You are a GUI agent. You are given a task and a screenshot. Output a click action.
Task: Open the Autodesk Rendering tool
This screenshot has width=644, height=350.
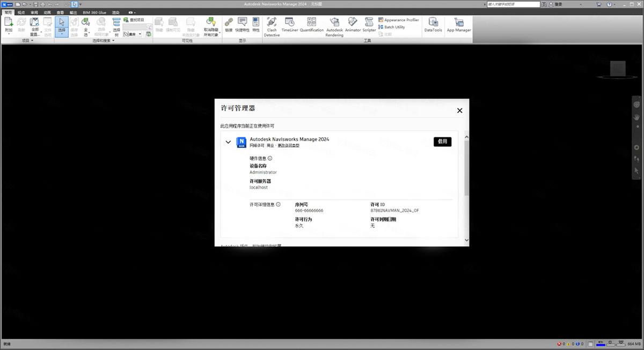(x=334, y=26)
